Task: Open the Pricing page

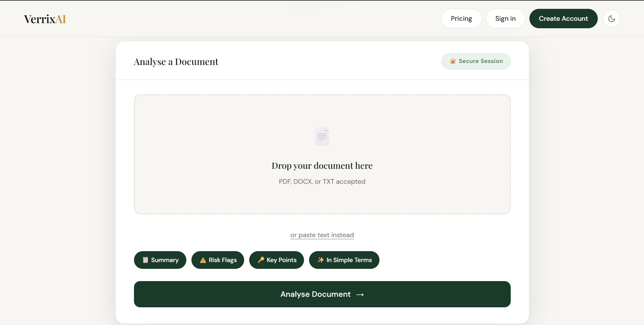Action: click(x=461, y=19)
